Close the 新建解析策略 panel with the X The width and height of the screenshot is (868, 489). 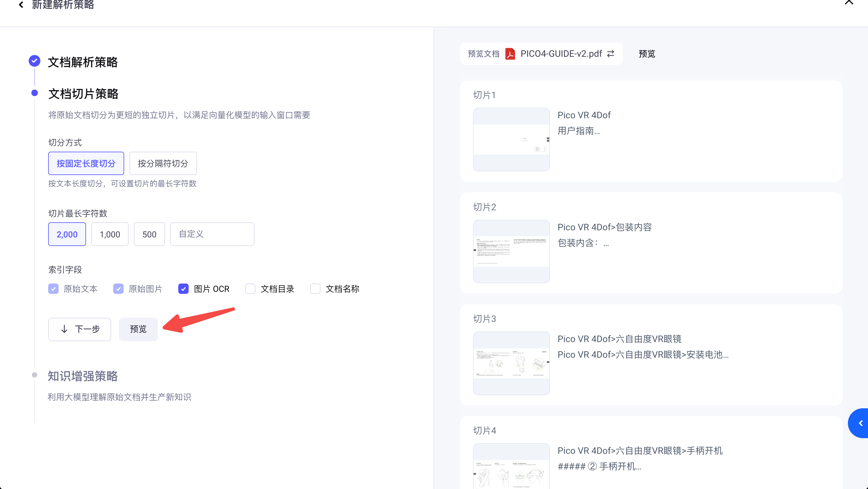point(849,2)
